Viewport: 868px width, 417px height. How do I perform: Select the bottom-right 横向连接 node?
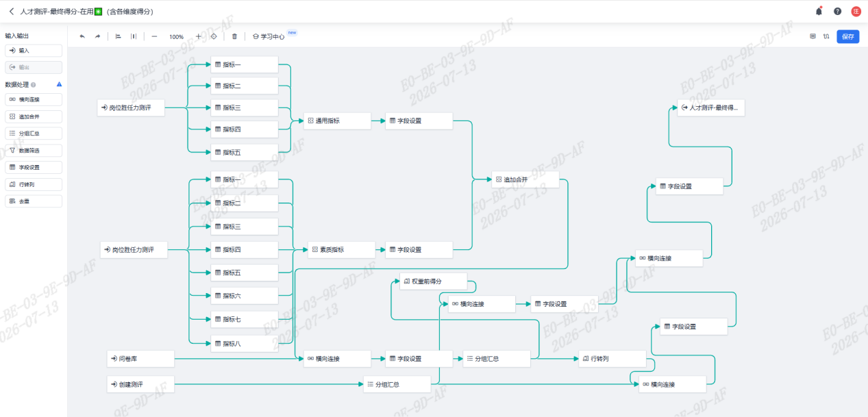[x=672, y=384]
